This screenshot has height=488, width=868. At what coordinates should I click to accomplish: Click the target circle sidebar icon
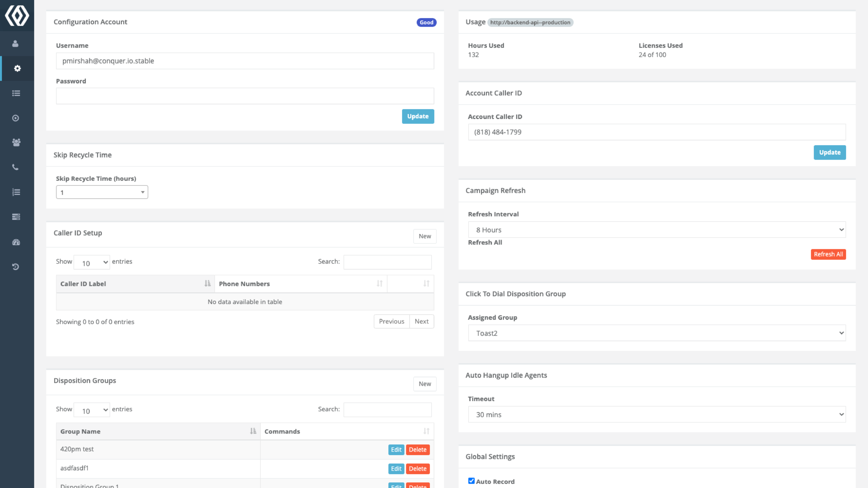click(x=15, y=118)
